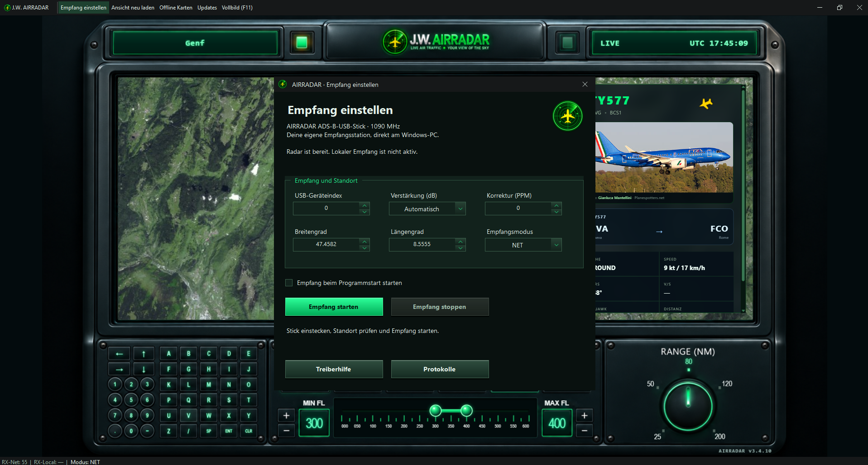Viewport: 868px width, 465px height.
Task: Open the Updates menu
Action: 207,8
